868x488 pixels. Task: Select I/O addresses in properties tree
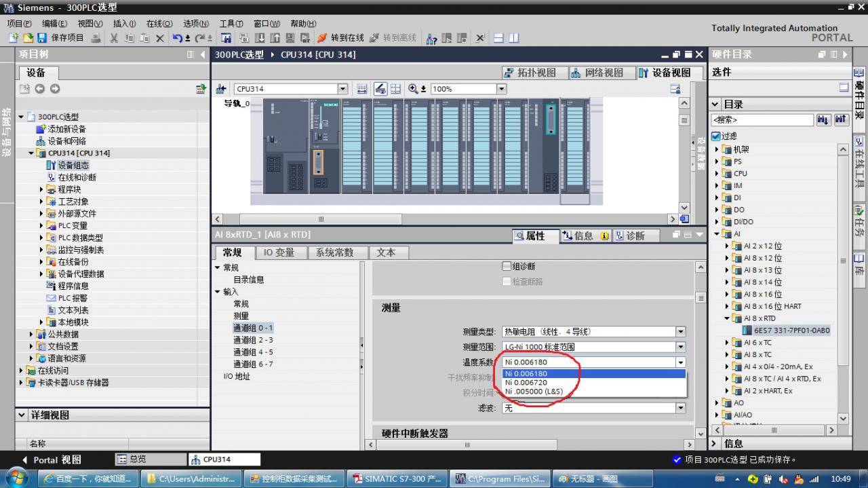[x=237, y=376]
